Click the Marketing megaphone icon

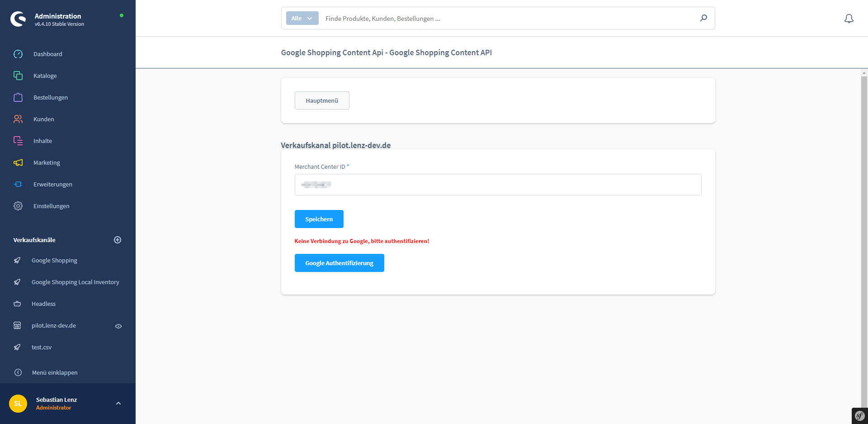click(x=18, y=162)
